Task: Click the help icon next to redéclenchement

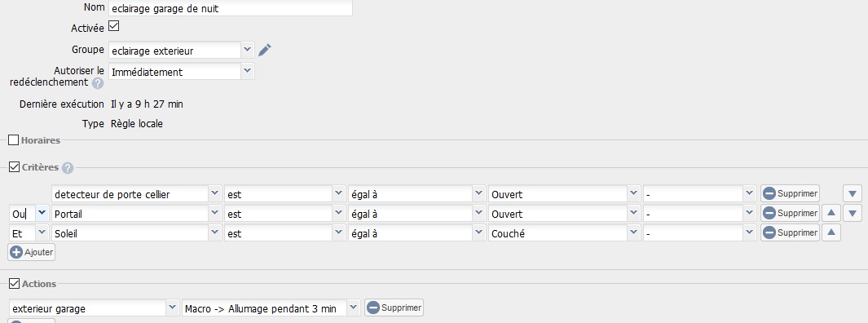Action: coord(98,84)
